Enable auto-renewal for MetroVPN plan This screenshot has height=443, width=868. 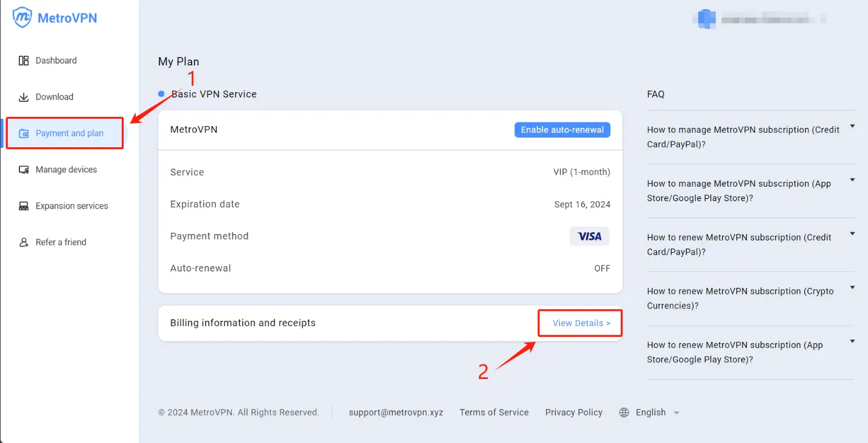pyautogui.click(x=562, y=130)
